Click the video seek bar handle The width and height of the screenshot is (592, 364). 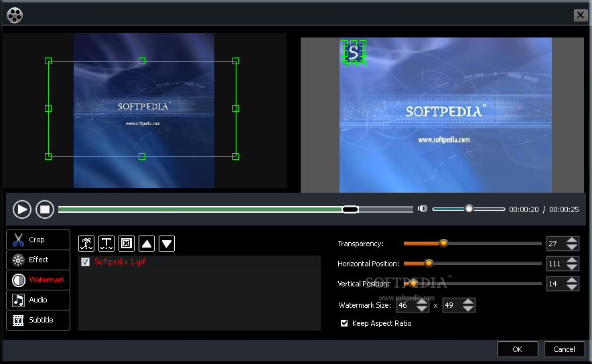350,209
